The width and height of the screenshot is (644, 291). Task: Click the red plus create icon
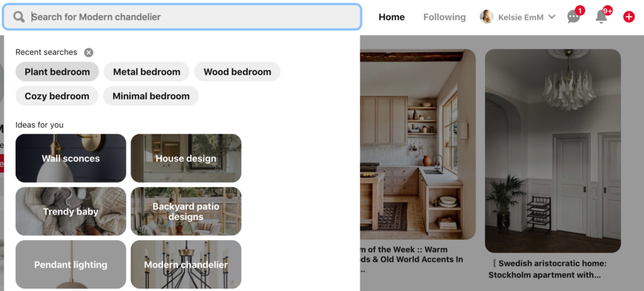pos(629,17)
